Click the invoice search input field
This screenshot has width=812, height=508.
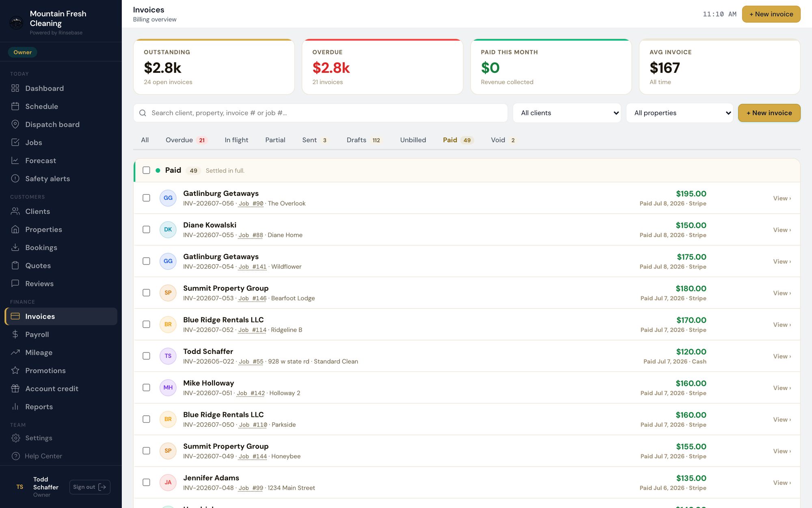click(x=320, y=113)
